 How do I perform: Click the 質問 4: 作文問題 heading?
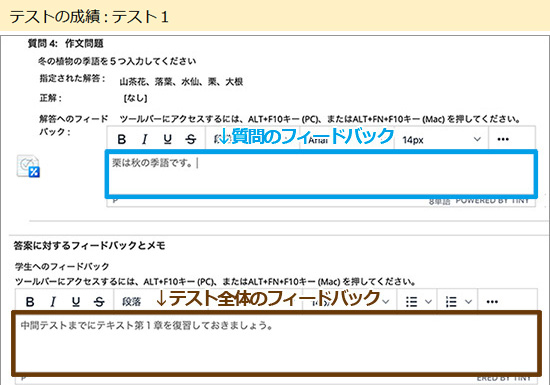(66, 43)
